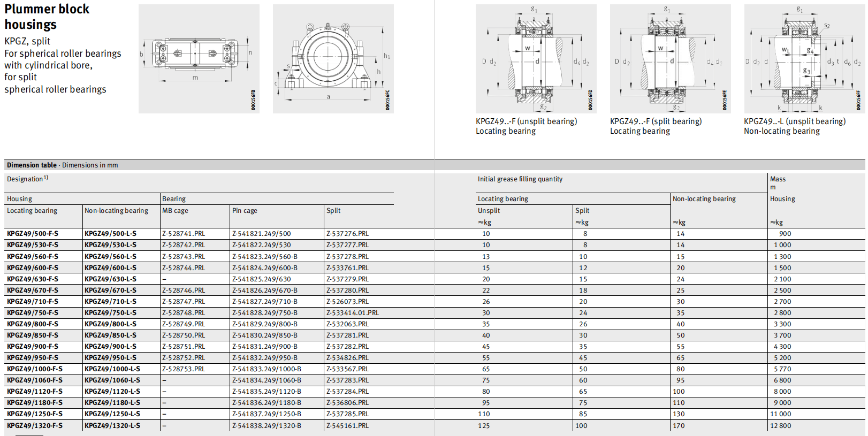The width and height of the screenshot is (868, 436).
Task: Click split bearing Z-545161.PRL cell
Action: click(347, 426)
